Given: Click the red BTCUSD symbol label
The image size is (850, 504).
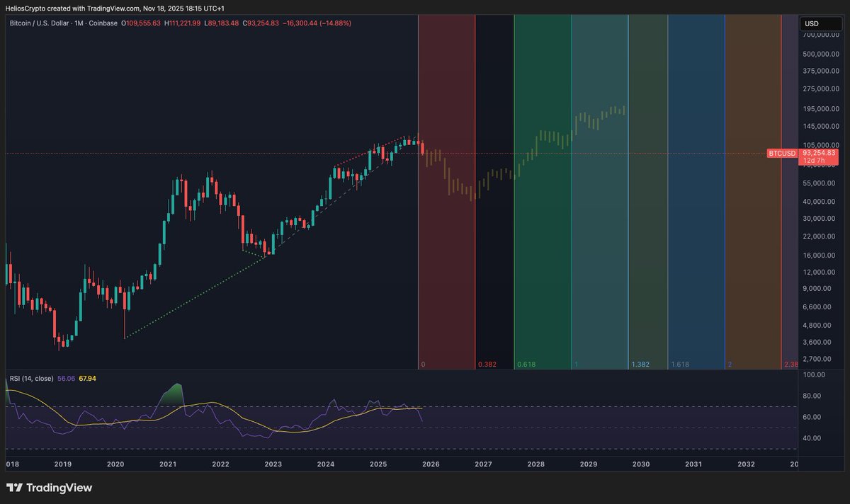Looking at the screenshot, I should [x=783, y=153].
